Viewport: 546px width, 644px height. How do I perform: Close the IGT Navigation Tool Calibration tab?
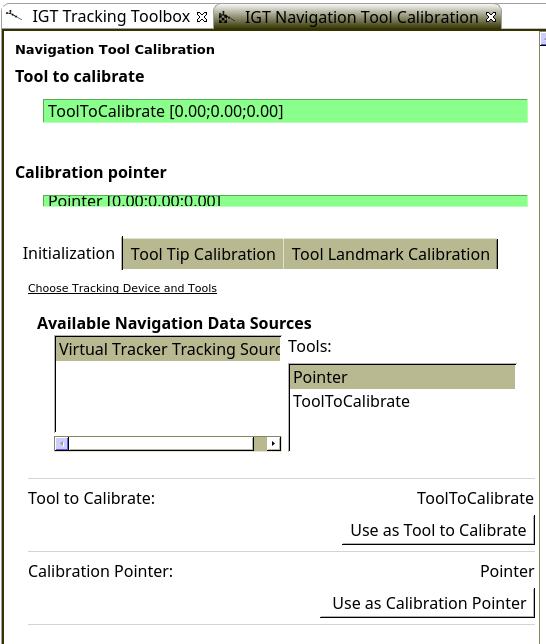(x=491, y=17)
